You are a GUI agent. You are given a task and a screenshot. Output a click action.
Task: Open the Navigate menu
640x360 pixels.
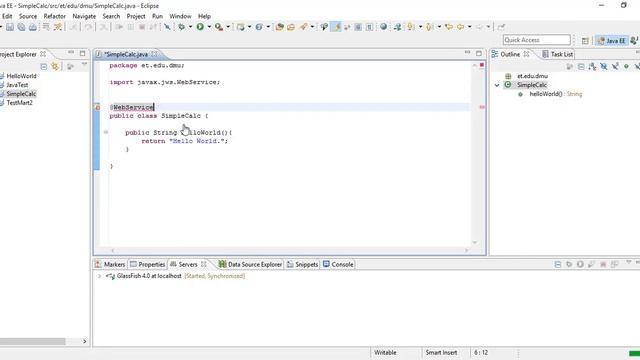click(x=84, y=16)
